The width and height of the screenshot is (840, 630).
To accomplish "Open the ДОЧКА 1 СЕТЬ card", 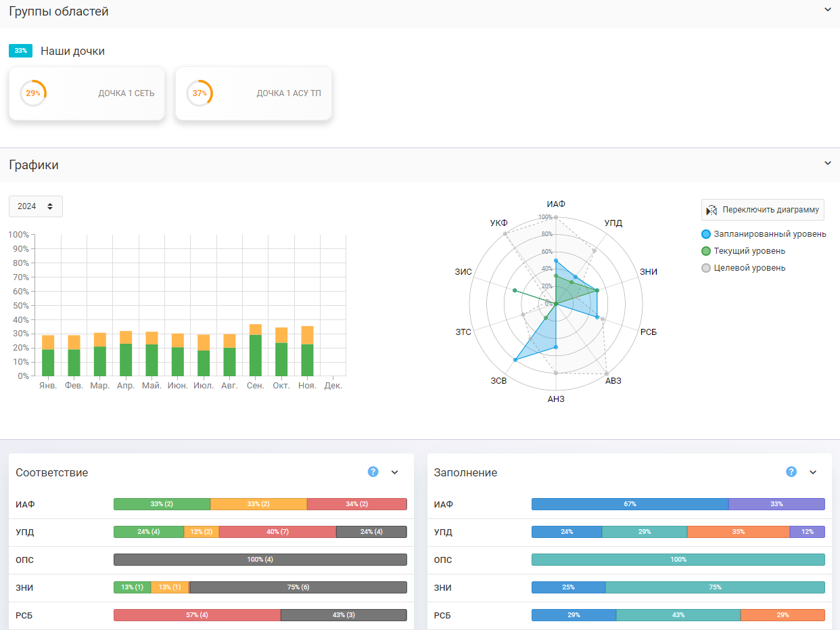I will [87, 93].
